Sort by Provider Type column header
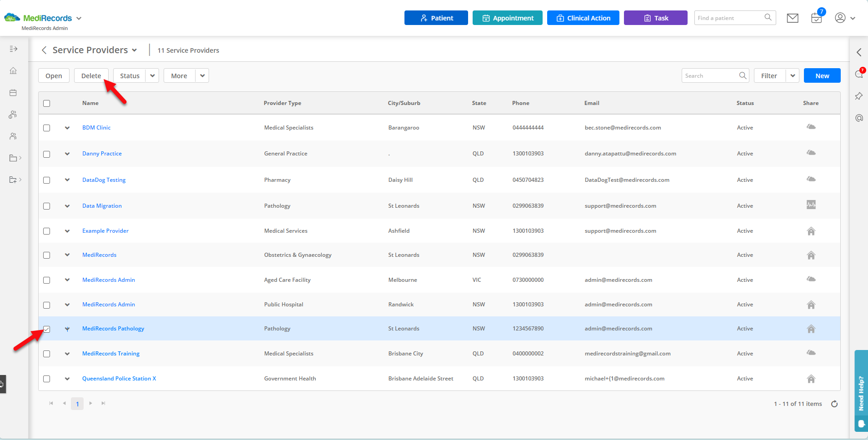This screenshot has width=868, height=440. pyautogui.click(x=282, y=103)
